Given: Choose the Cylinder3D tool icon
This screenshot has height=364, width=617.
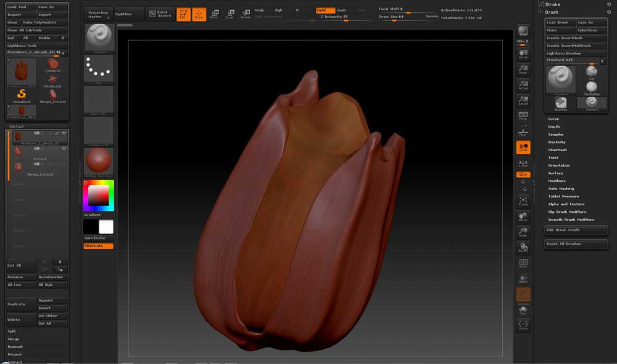Looking at the screenshot, I should pos(53,65).
